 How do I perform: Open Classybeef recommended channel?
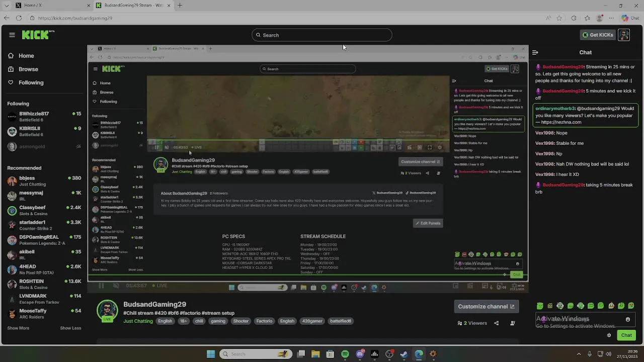point(44,210)
